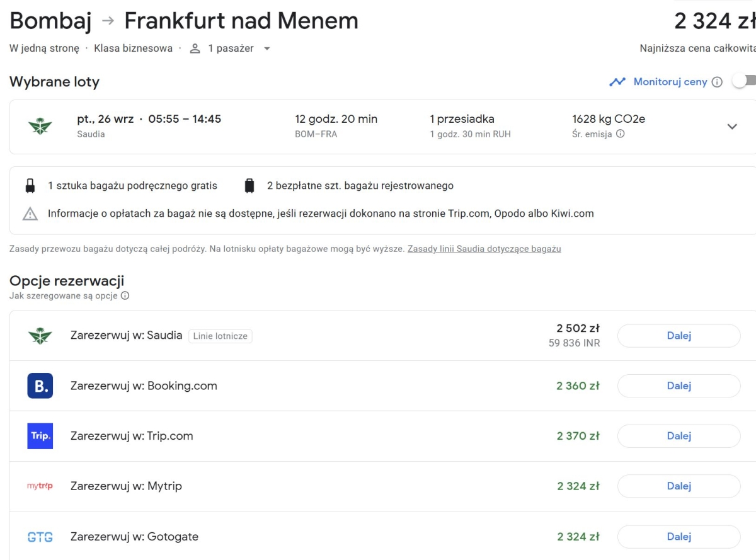This screenshot has width=756, height=560.
Task: Click the Booking.com logo icon
Action: [40, 386]
